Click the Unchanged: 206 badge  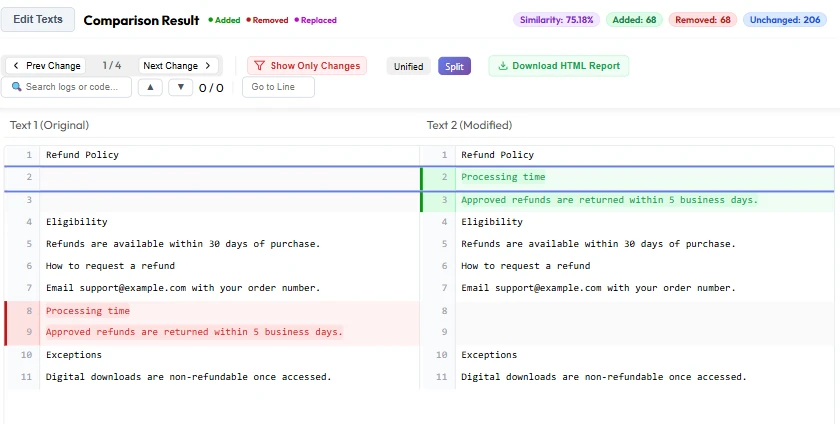(785, 20)
